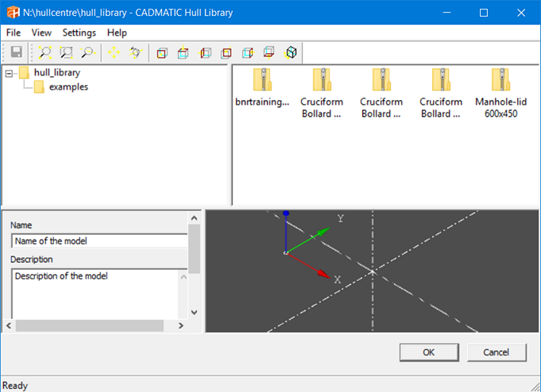Open the Settings menu

(79, 33)
